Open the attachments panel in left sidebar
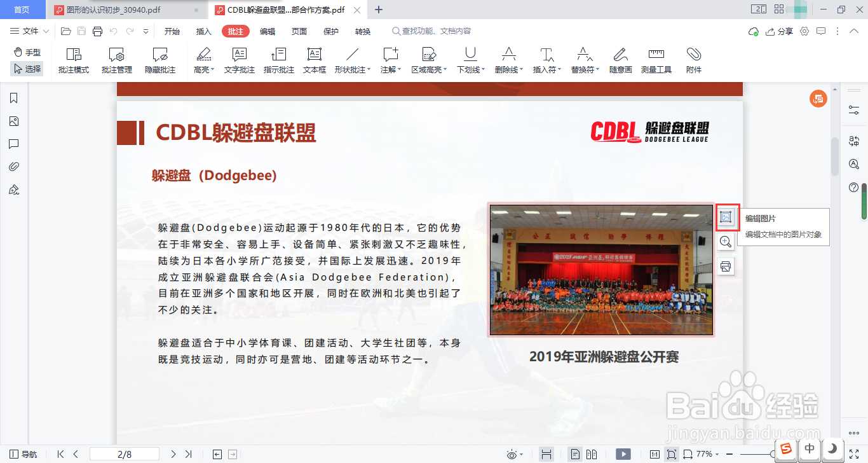 (13, 167)
